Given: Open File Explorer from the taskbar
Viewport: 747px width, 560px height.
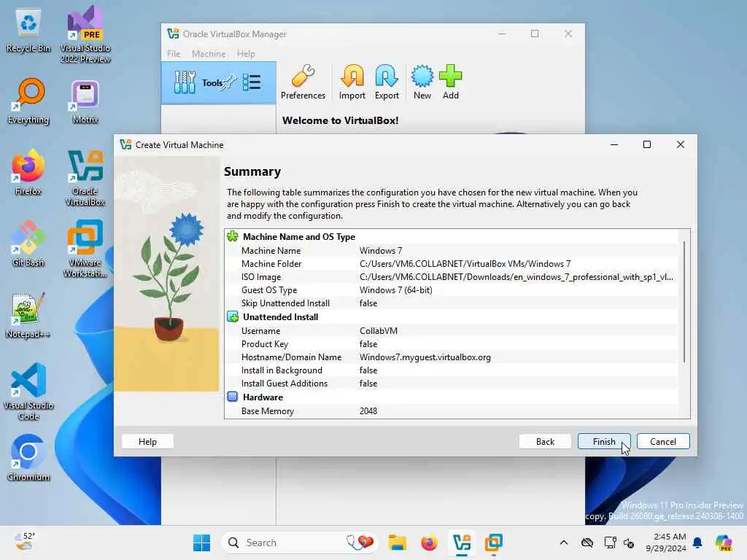Looking at the screenshot, I should coord(397,542).
